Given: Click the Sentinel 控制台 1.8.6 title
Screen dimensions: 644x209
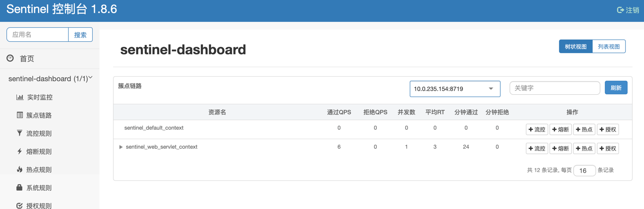Looking at the screenshot, I should [x=62, y=9].
